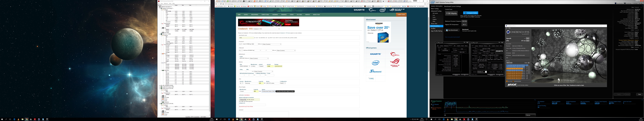Collapse the Intel Core i7 4790K node in HWMonitor
644x121 pixels.
coord(160,34)
